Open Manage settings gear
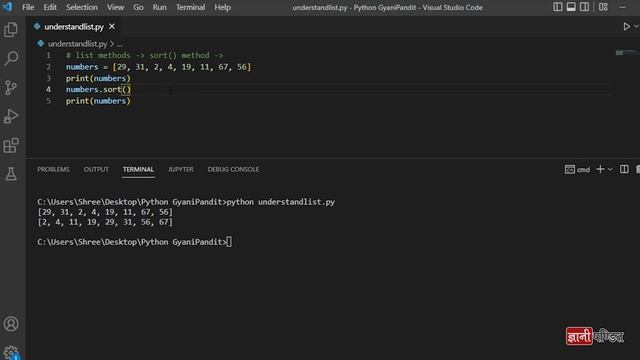 click(x=11, y=353)
